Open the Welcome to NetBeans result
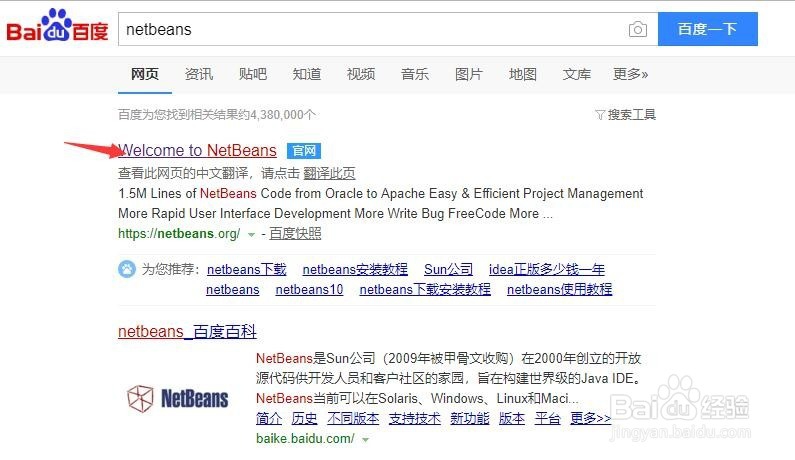The image size is (795, 460). click(197, 151)
